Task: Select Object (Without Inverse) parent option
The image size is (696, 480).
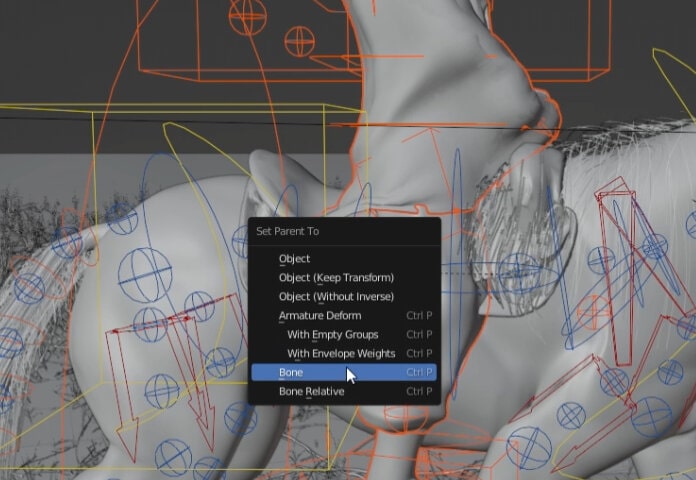Action: point(344,297)
